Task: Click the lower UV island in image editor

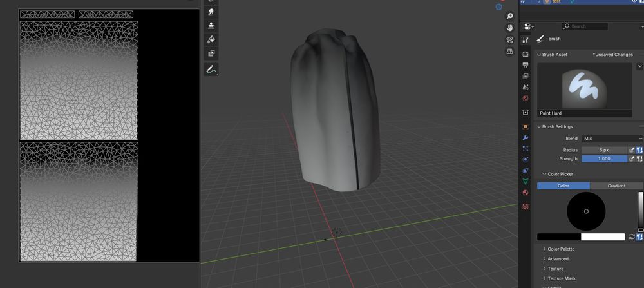Action: coord(79,202)
